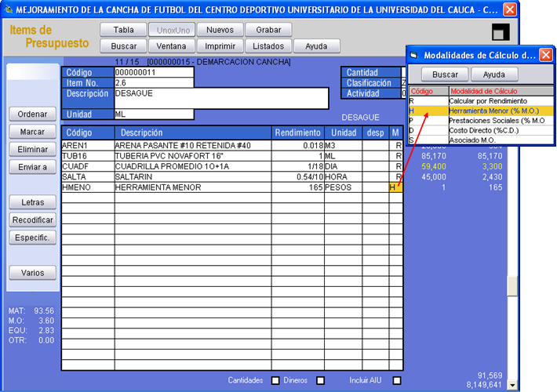This screenshot has height=392, width=557.
Task: Select Asociado M.O. modality row
Action: tap(481, 140)
